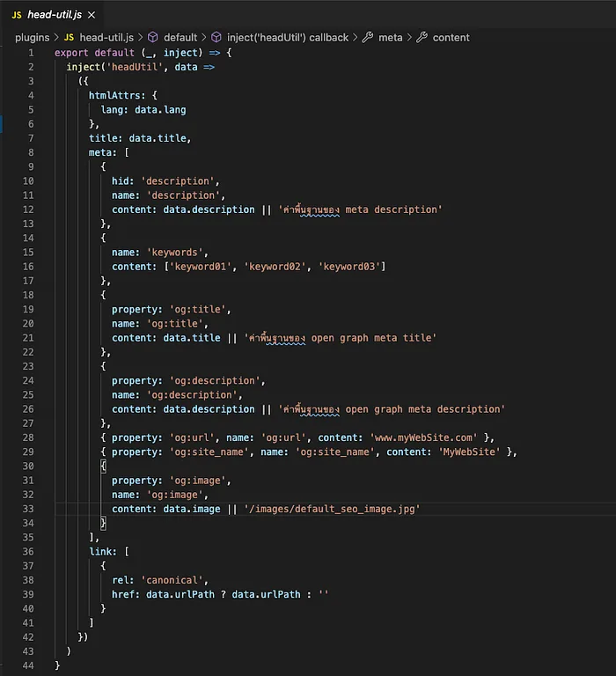
Task: Click 'link:' key on line 36
Action: (103, 552)
